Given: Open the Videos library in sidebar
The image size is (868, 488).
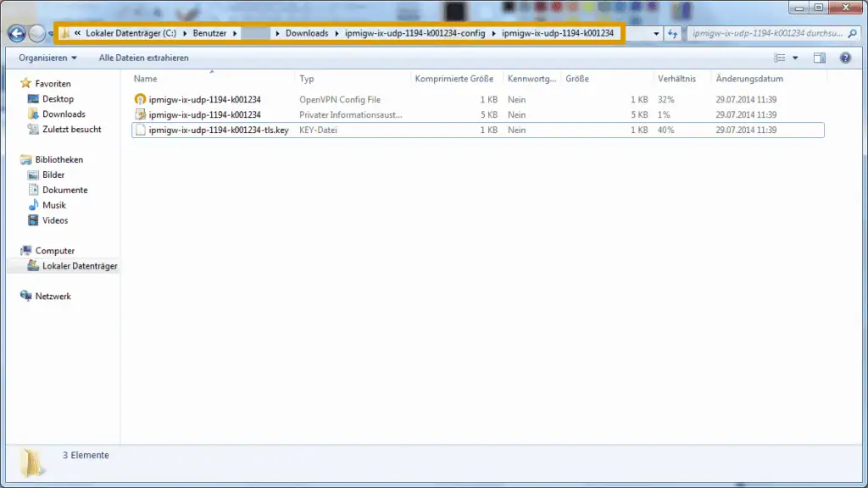Looking at the screenshot, I should tap(55, 220).
